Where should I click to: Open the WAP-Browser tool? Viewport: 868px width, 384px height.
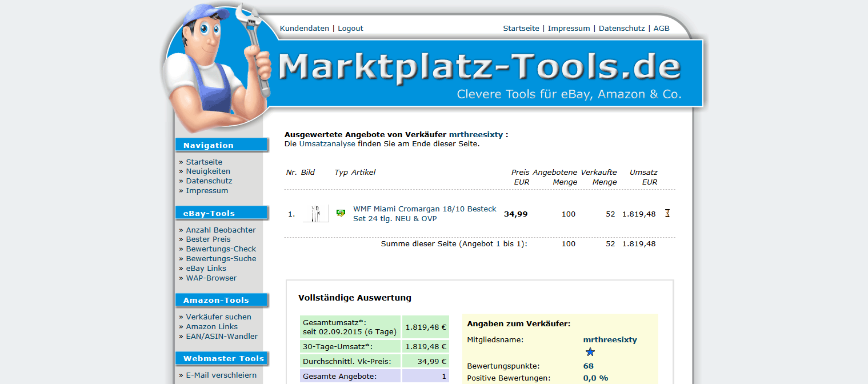coord(211,278)
